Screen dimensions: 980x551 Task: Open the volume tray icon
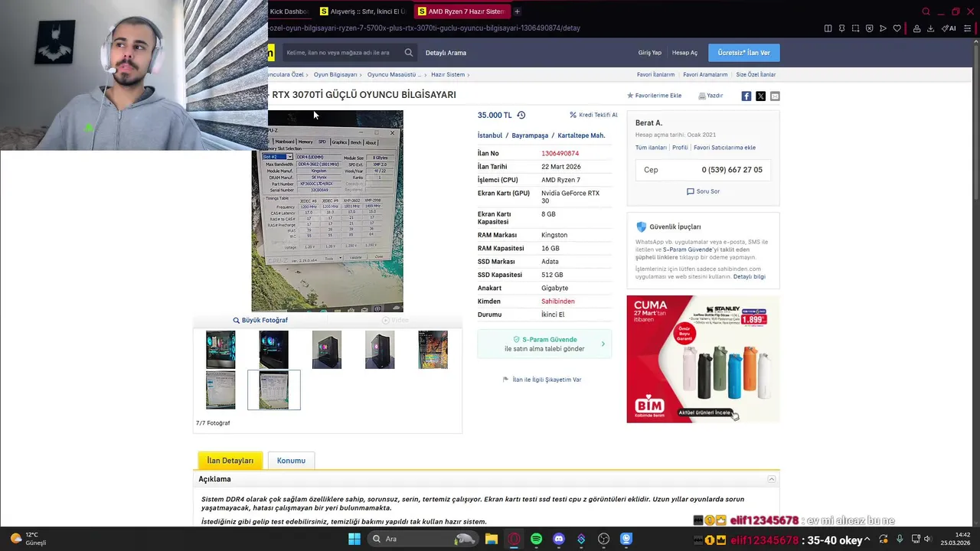click(x=927, y=540)
